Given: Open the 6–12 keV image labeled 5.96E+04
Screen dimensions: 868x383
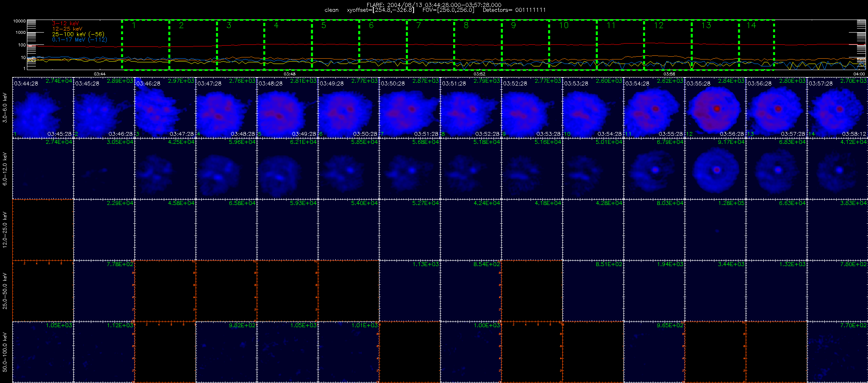Looking at the screenshot, I should 226,169.
